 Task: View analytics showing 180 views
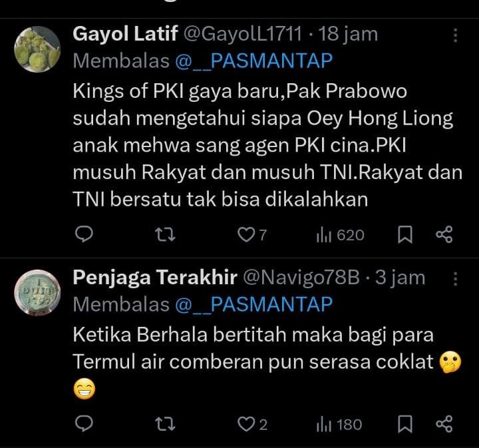click(x=339, y=425)
